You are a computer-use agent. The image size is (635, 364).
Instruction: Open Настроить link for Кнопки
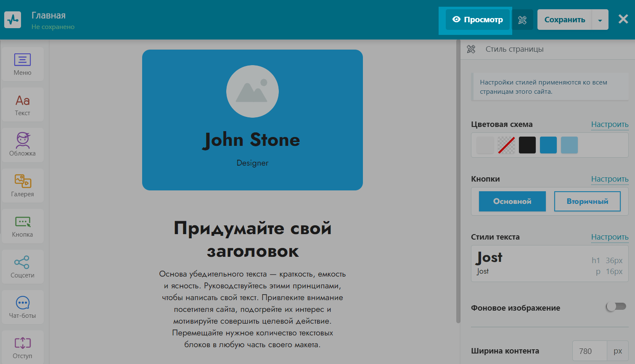point(610,179)
